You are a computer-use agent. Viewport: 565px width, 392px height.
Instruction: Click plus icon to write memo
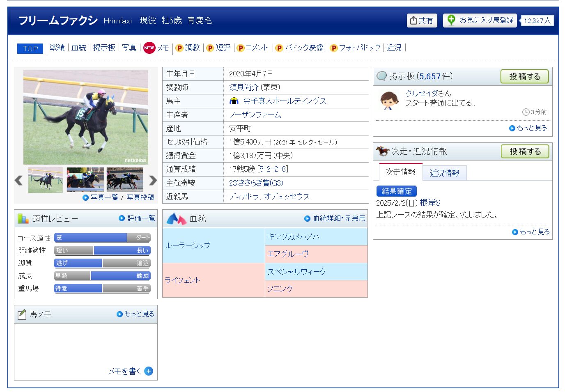point(149,371)
